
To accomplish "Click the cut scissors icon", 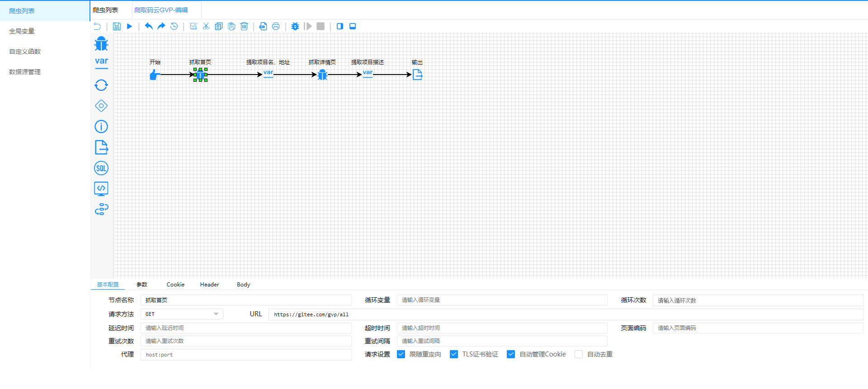I will pos(206,26).
